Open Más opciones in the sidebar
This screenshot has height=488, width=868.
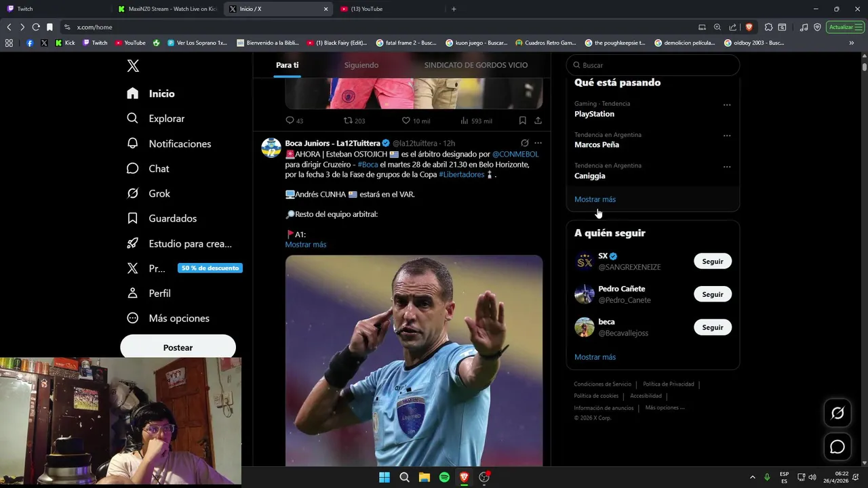[168, 318]
